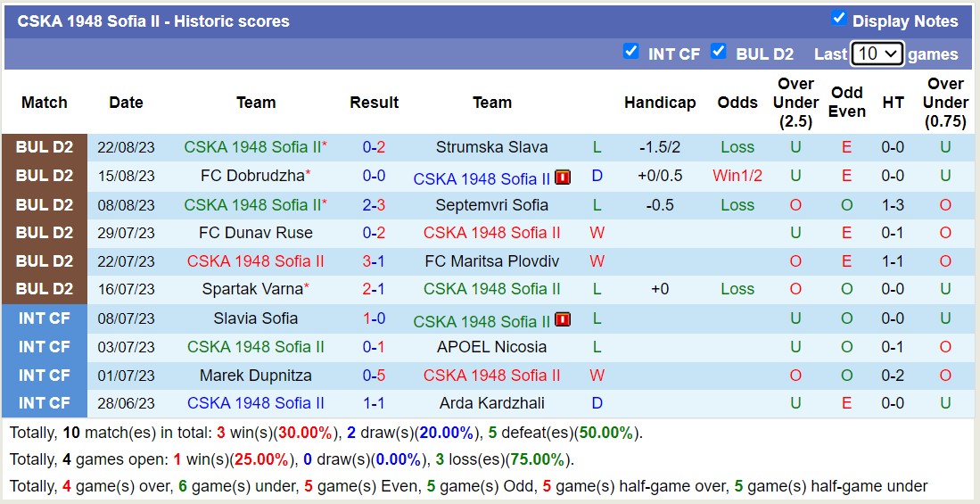Uncheck the INT CF filter checkbox
This screenshot has height=504, width=980.
(x=631, y=52)
